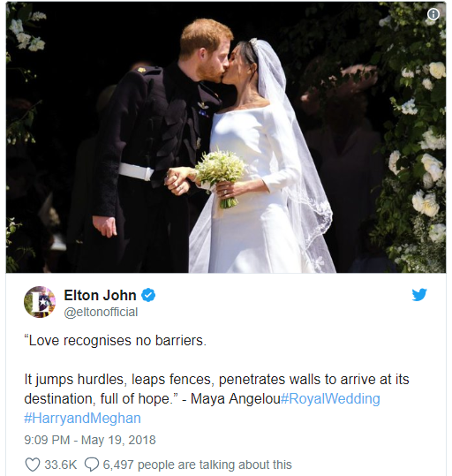This screenshot has width=452, height=476.
Task: Open the @eltonofficial handle
Action: 101,312
